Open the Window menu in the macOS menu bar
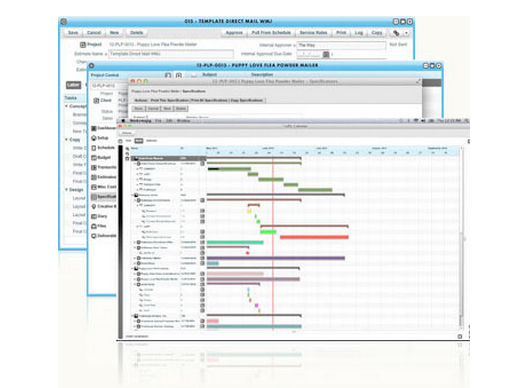 [183, 121]
